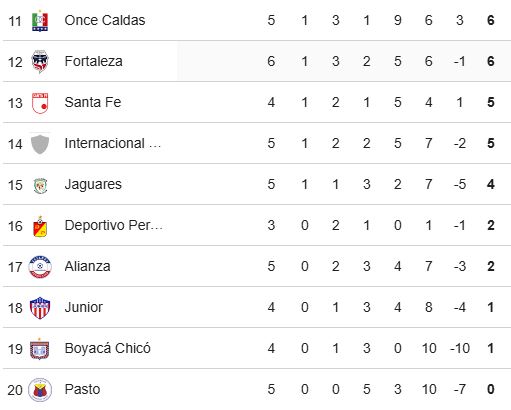This screenshot has height=410, width=511.
Task: Open the Once Caldas team link
Action: click(105, 20)
